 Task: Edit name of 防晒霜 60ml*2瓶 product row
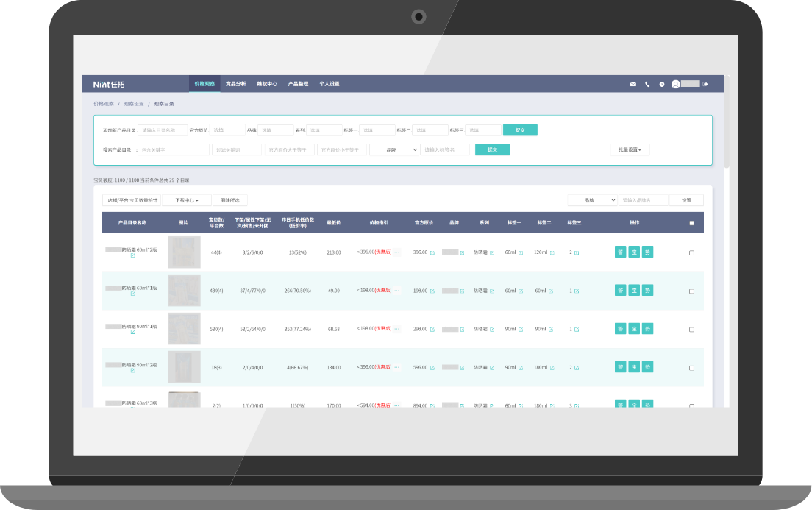[133, 256]
